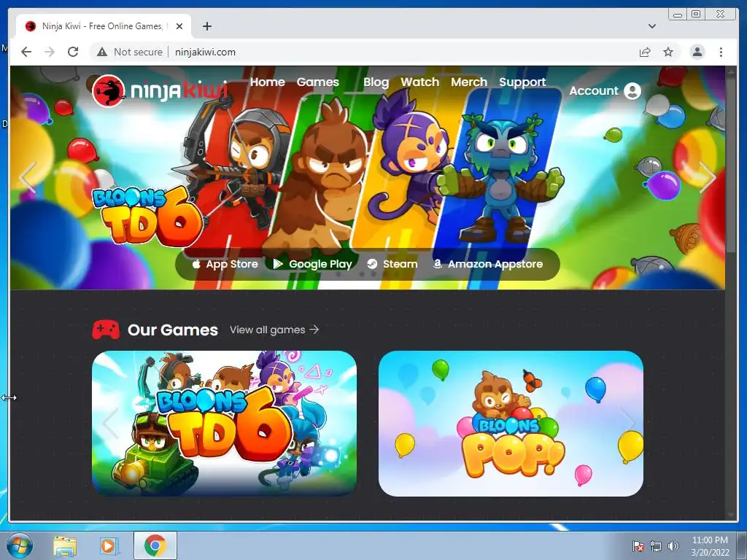Click the scrollbar down arrow
Viewport: 747px width, 560px height.
pos(731,516)
